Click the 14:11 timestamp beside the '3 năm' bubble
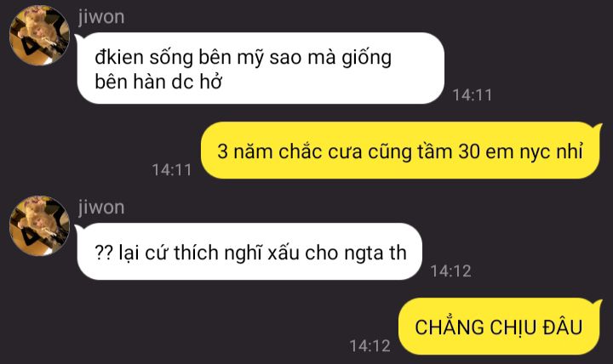Screen dimensions: 613x364 click(x=172, y=170)
